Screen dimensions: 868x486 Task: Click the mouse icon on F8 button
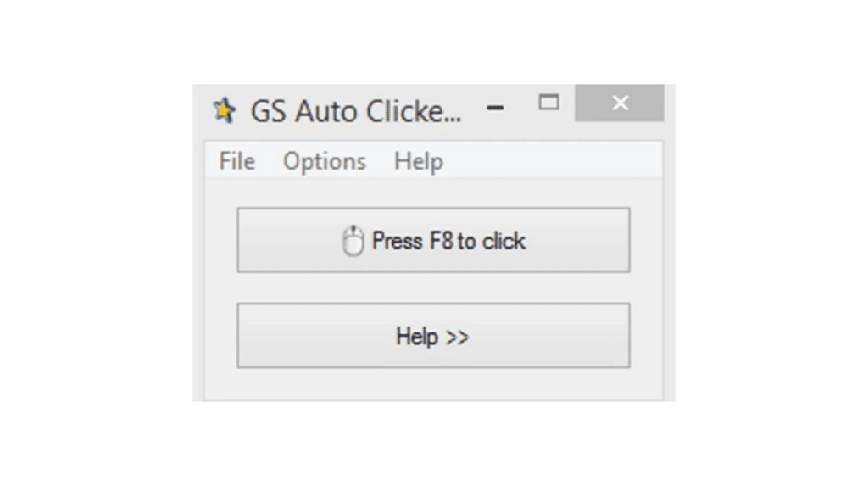pyautogui.click(x=353, y=241)
